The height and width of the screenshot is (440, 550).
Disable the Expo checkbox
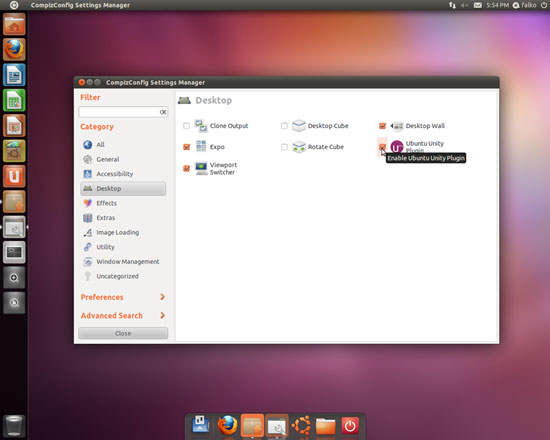pyautogui.click(x=187, y=147)
